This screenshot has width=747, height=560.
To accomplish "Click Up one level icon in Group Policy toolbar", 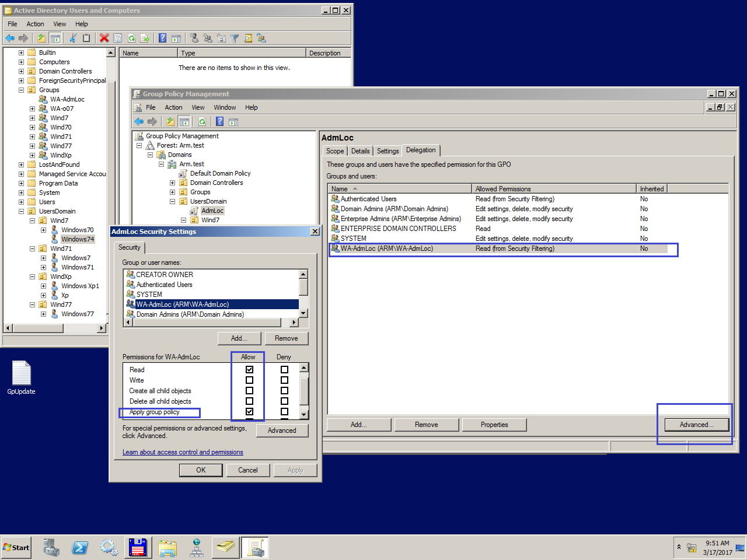I will coord(170,121).
